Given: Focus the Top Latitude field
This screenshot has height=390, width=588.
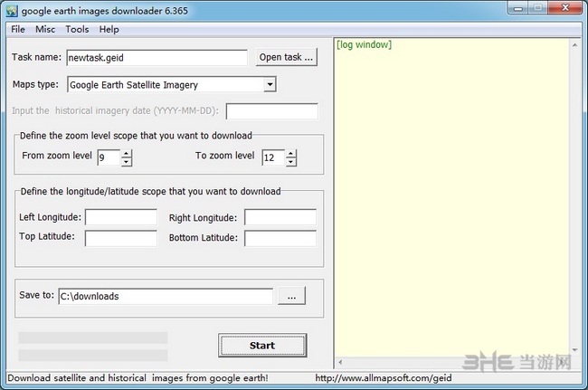Looking at the screenshot, I should pos(121,238).
